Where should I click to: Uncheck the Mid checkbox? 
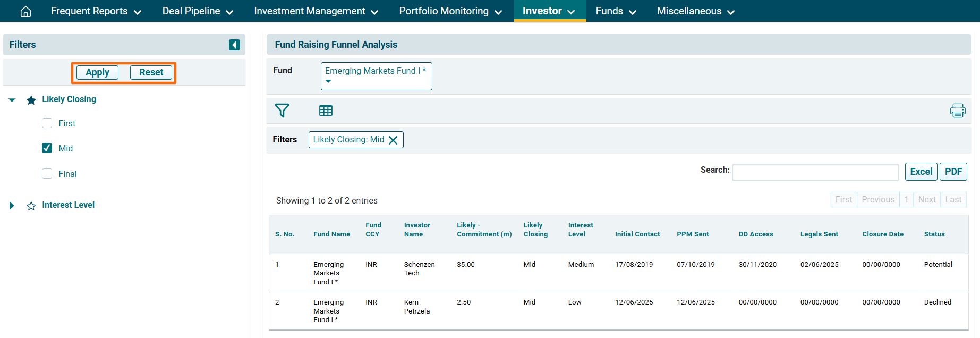coord(47,148)
